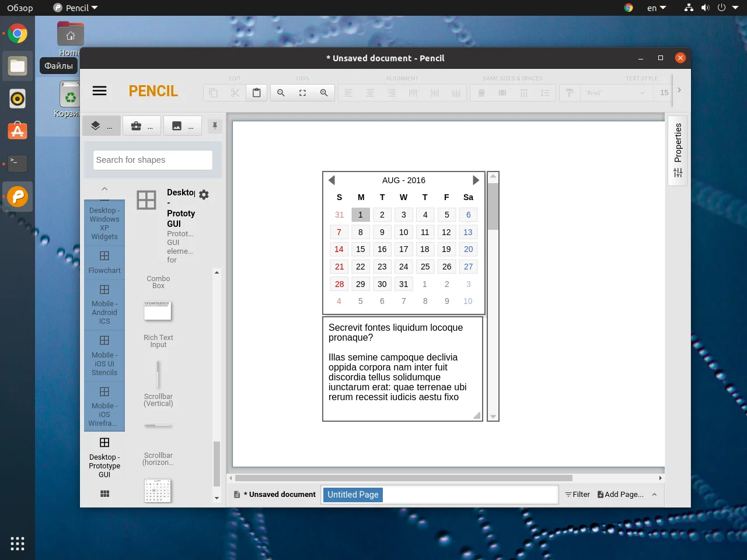Screen dimensions: 747x560
Task: Click the fit-to-window zoom icon
Action: click(302, 92)
